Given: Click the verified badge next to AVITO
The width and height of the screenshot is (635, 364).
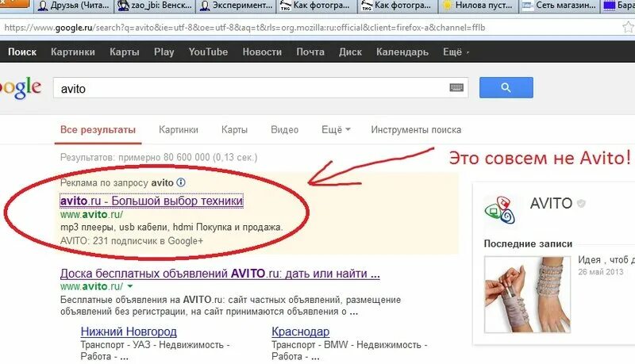Looking at the screenshot, I should point(581,204).
